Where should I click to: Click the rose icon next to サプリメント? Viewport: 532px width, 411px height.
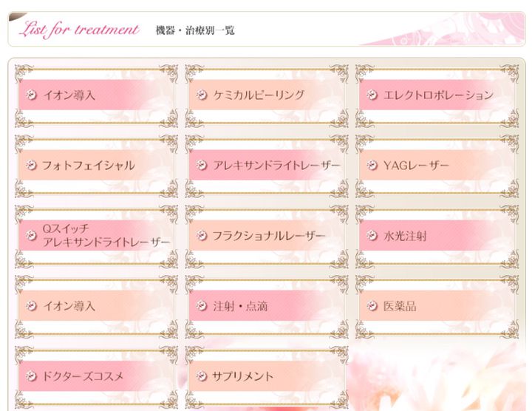(x=202, y=376)
